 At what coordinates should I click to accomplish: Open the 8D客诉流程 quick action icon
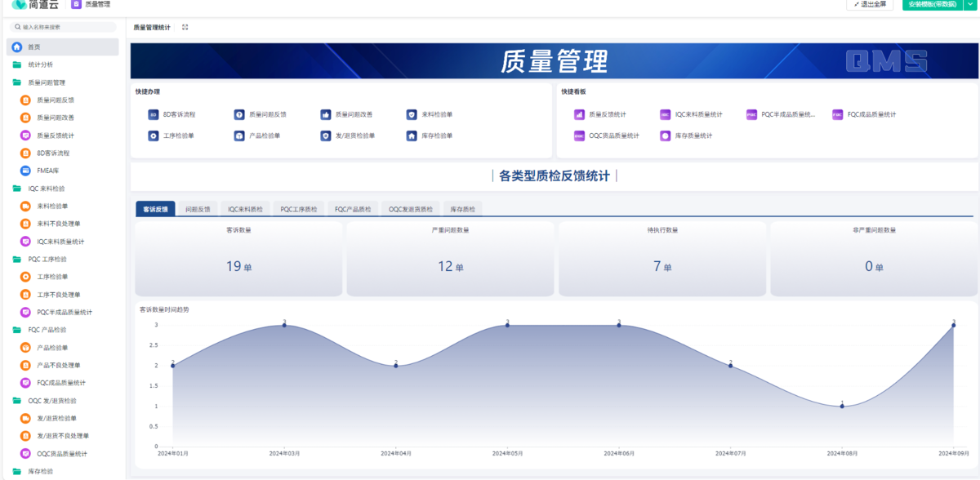(153, 115)
